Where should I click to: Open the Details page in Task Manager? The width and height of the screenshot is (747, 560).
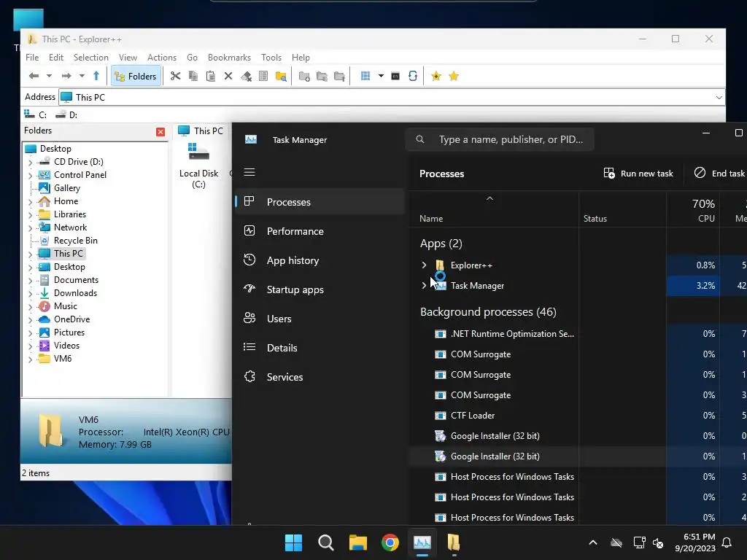pyautogui.click(x=320, y=348)
